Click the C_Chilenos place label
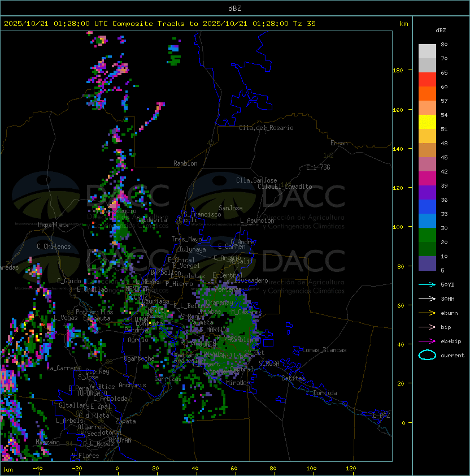 click(54, 246)
